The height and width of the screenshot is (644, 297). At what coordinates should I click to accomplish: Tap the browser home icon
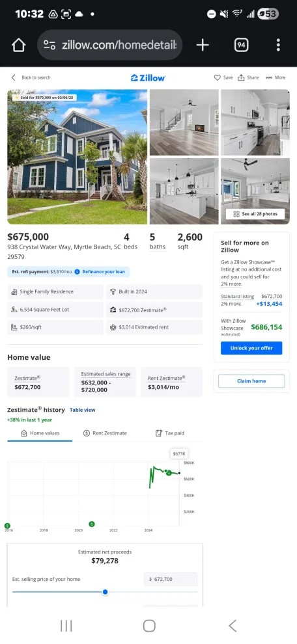(19, 45)
